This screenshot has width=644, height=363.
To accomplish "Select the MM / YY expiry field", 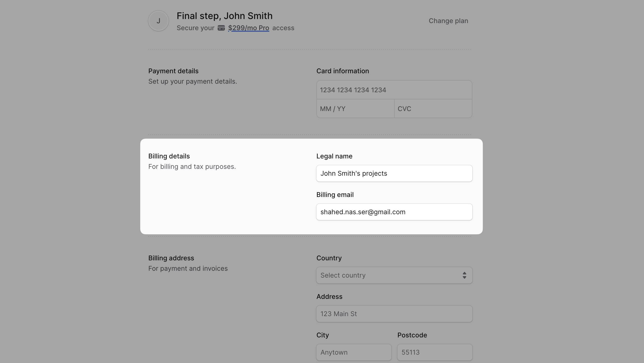I will point(355,108).
